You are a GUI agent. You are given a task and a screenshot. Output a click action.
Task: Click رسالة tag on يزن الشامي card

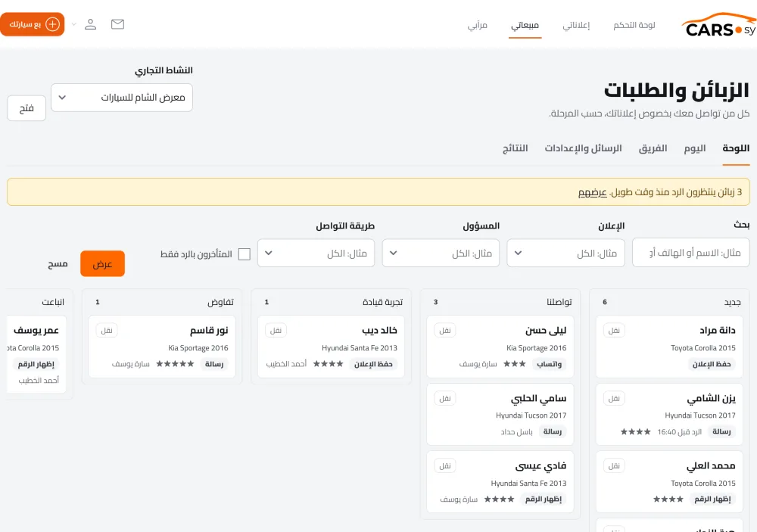(721, 431)
